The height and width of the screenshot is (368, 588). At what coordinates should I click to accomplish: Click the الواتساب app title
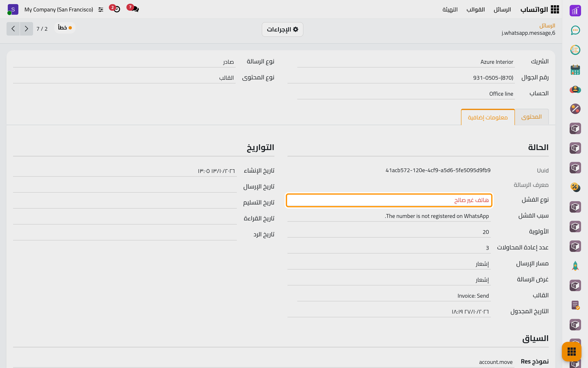(x=534, y=10)
